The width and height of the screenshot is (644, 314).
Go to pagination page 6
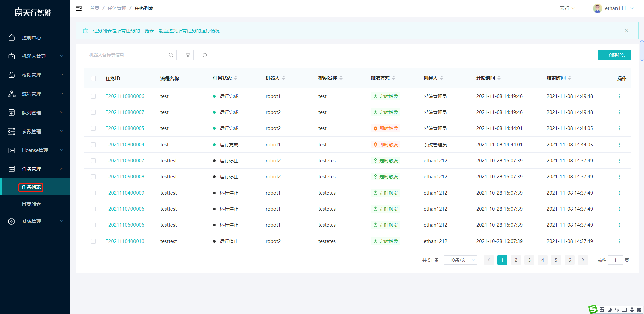click(x=570, y=260)
